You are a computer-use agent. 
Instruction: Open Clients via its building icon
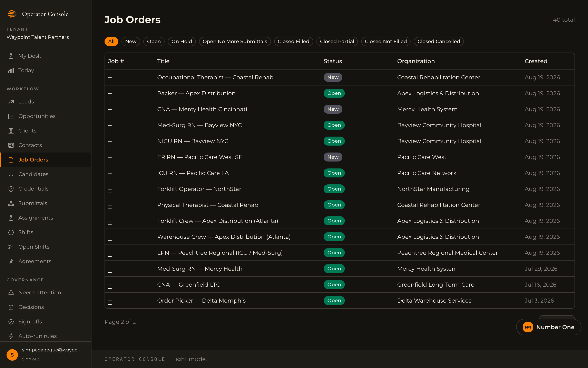11,131
